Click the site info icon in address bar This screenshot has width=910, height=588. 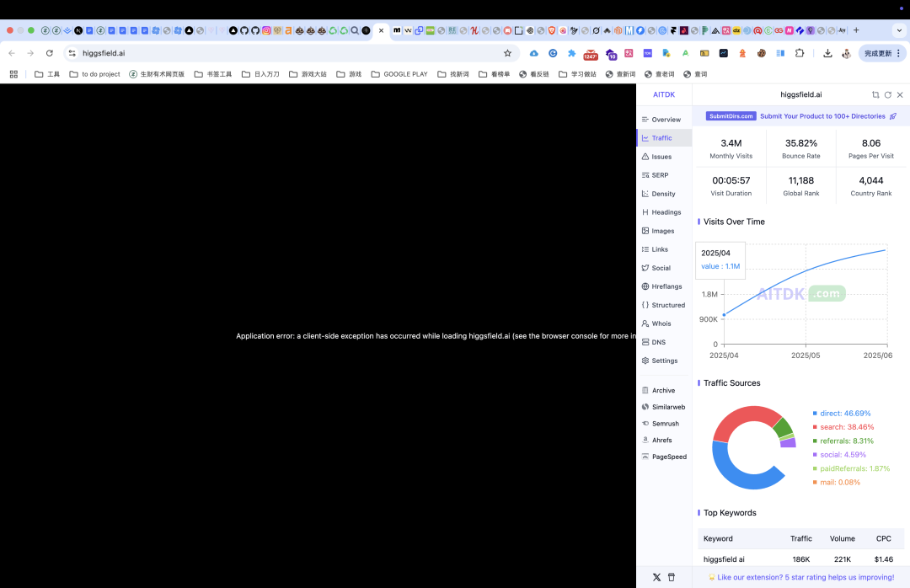click(72, 53)
